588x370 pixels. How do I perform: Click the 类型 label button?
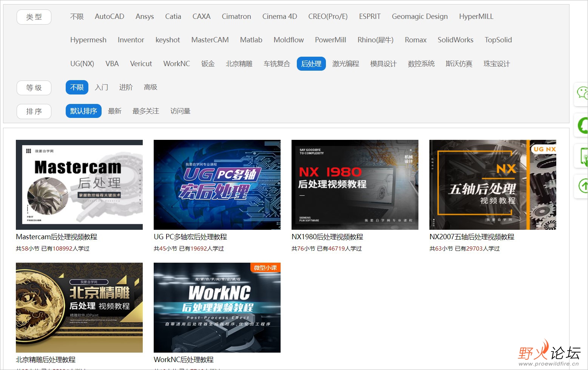(x=34, y=17)
